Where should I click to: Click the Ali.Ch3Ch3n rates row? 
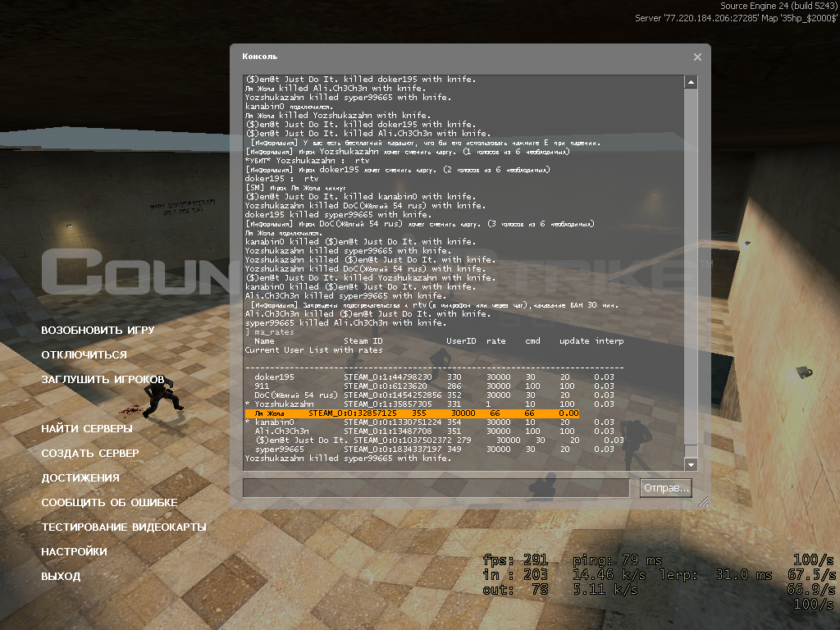tap(435, 431)
